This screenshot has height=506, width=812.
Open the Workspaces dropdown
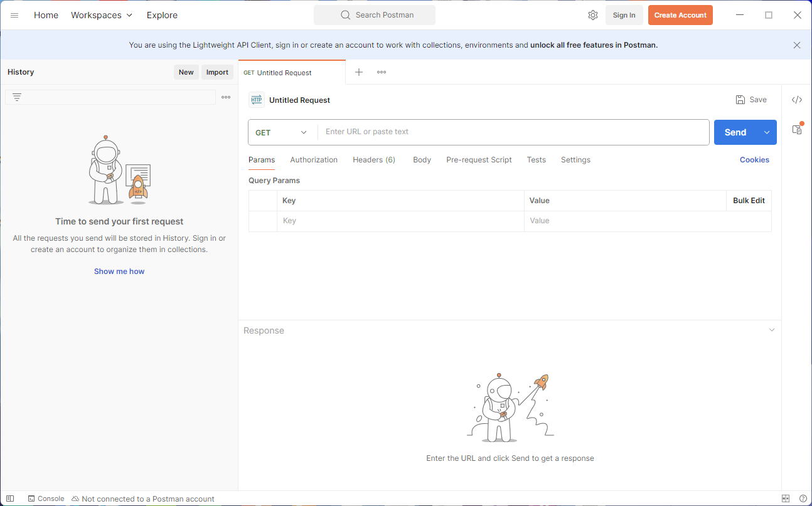(x=102, y=15)
